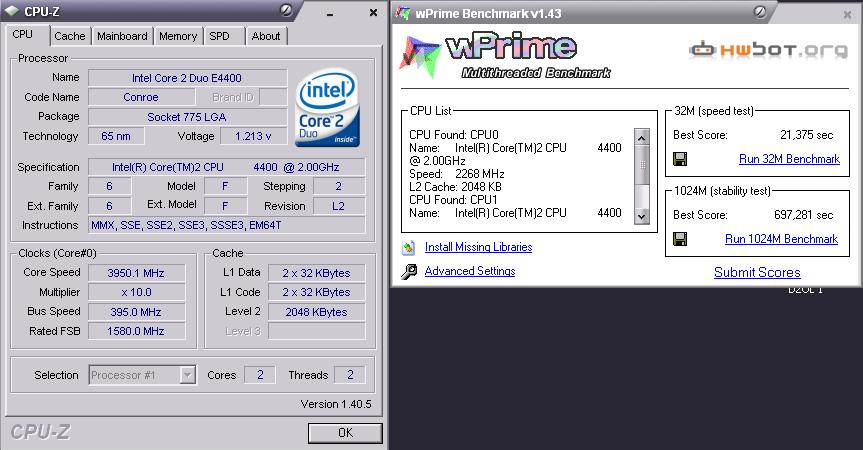
Task: Click the Name field Intel Core 2 Duo E4400
Action: coord(187,78)
